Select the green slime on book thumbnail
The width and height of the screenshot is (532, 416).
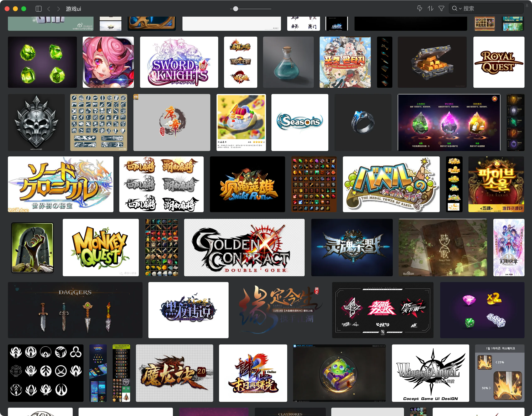click(339, 373)
